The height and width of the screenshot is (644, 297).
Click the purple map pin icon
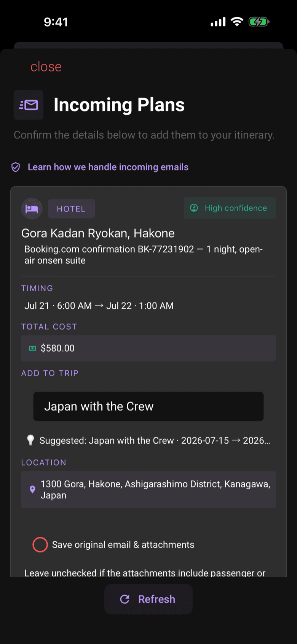click(x=32, y=490)
